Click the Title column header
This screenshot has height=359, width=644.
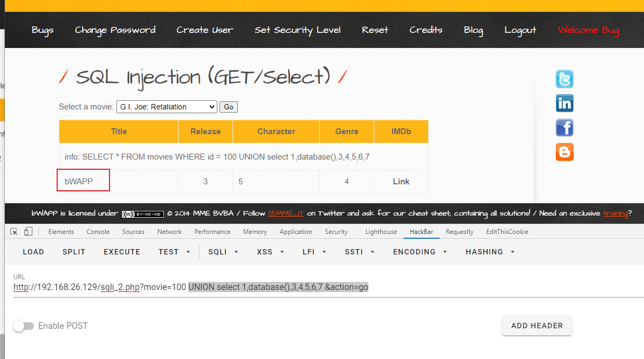point(119,132)
